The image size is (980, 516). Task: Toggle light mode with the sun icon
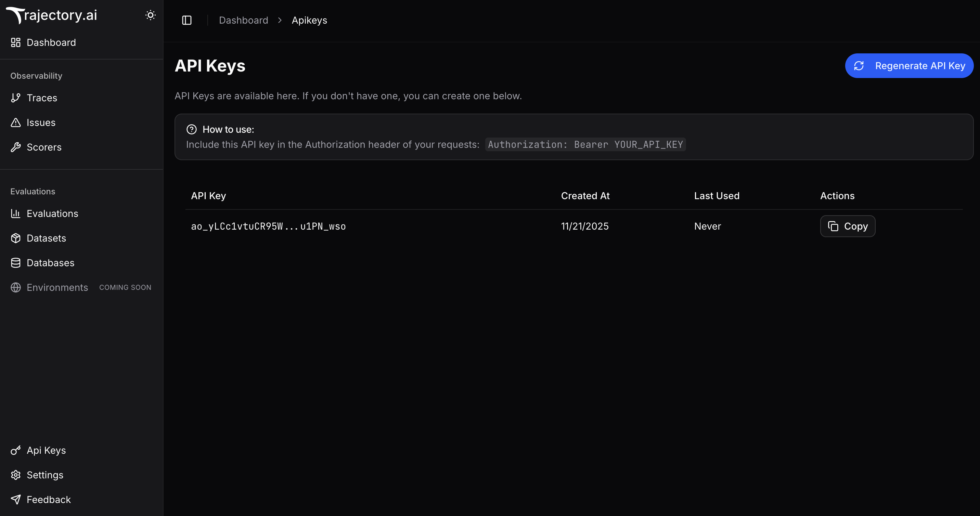point(151,15)
